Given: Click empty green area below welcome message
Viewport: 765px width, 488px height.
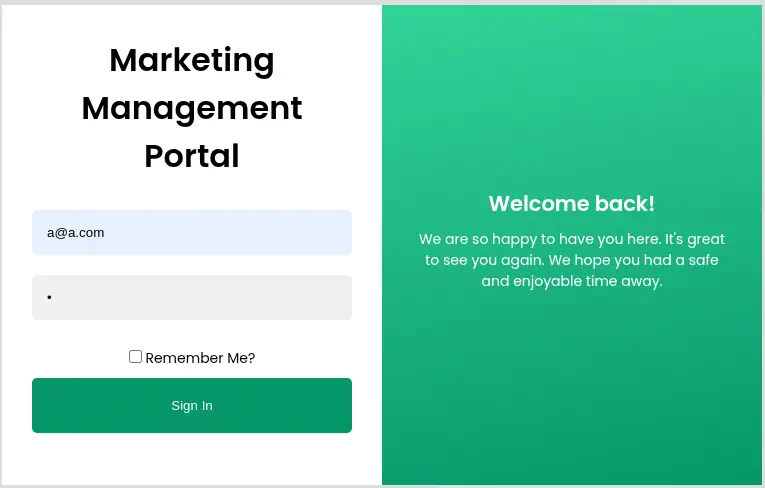Looking at the screenshot, I should (x=571, y=390).
